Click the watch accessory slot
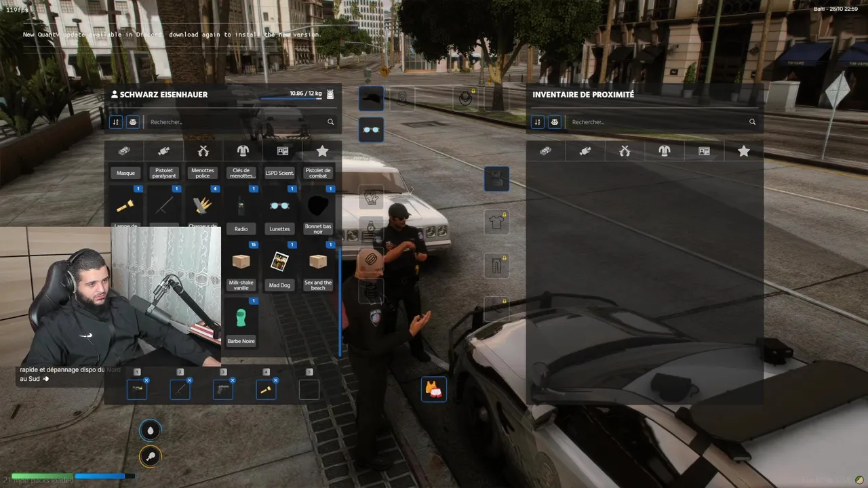The height and width of the screenshot is (488, 868). 371,228
